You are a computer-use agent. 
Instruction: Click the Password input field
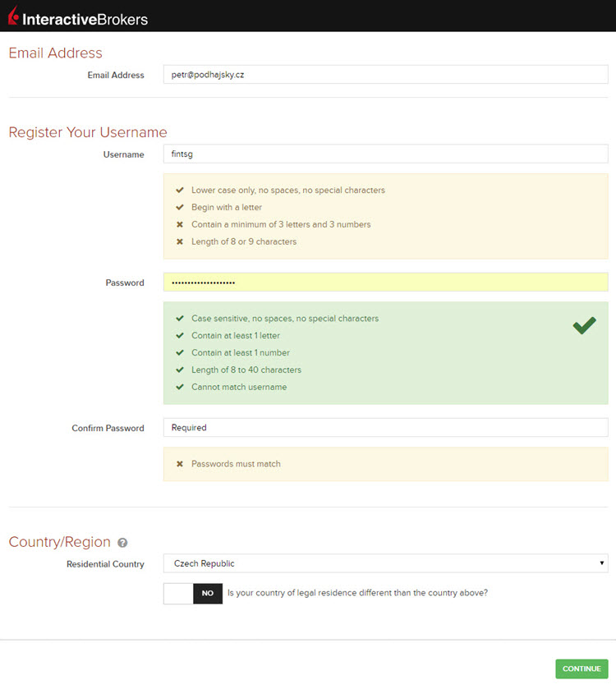coord(384,282)
